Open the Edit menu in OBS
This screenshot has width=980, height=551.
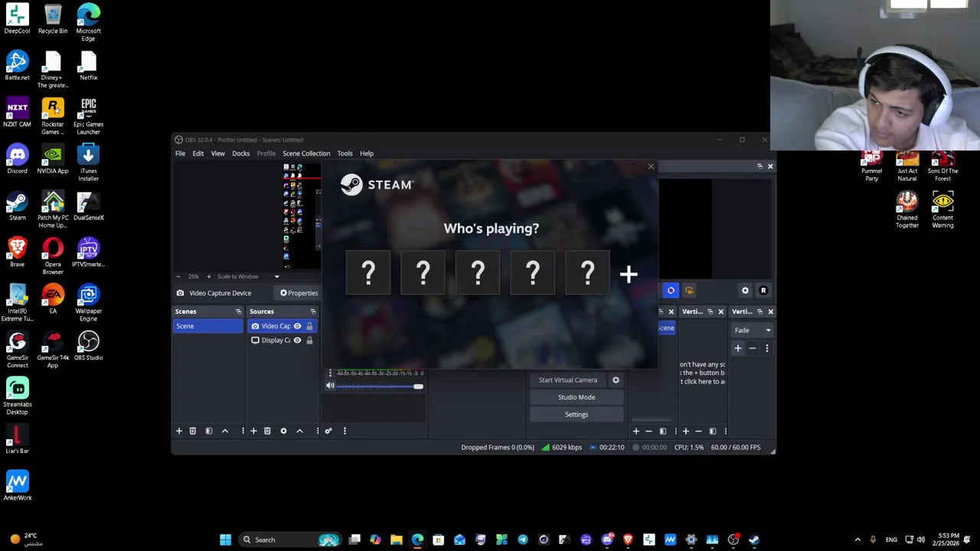[x=198, y=153]
